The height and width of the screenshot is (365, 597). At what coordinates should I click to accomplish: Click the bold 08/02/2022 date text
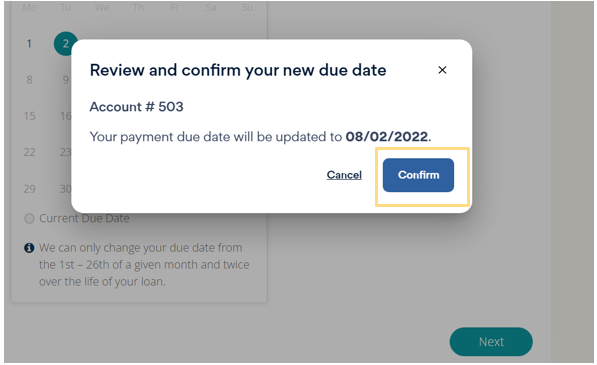coord(386,137)
